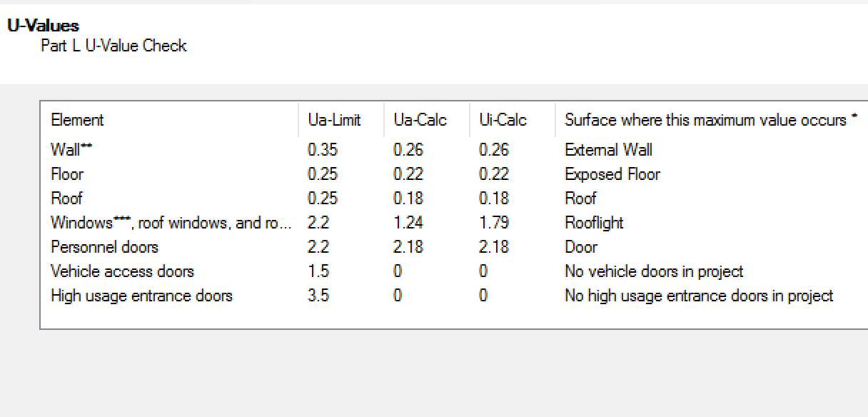Viewport: 868px width, 417px height.
Task: Select the Part L U-Value Check subtitle
Action: [114, 45]
